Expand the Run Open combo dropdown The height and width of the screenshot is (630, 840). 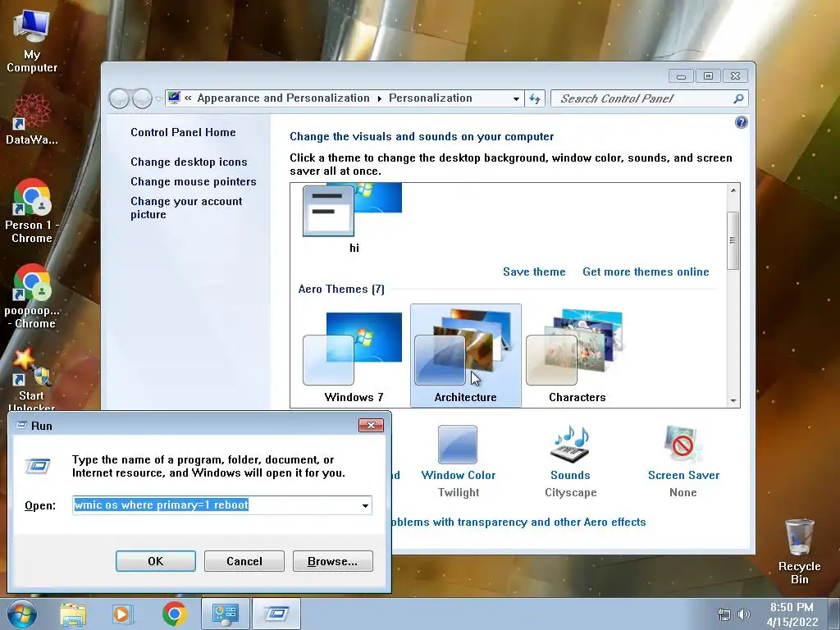(x=365, y=505)
